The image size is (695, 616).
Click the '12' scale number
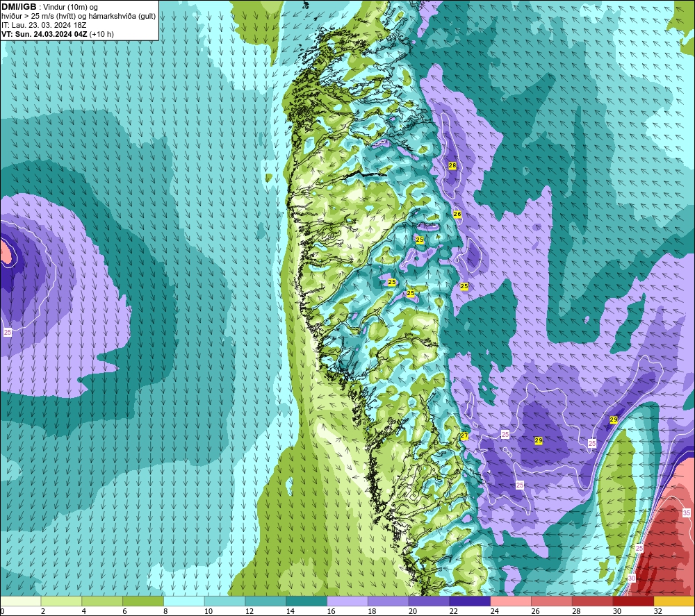(250, 611)
